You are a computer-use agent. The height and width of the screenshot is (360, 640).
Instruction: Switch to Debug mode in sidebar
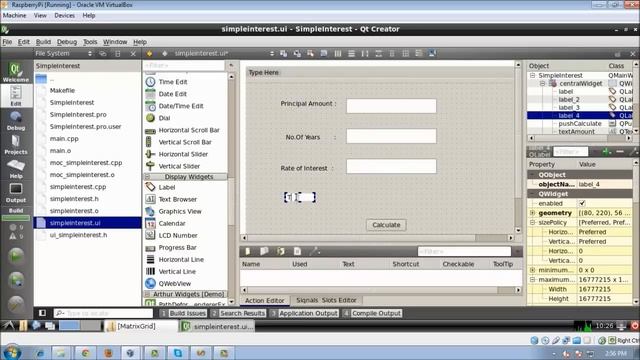pos(16,121)
